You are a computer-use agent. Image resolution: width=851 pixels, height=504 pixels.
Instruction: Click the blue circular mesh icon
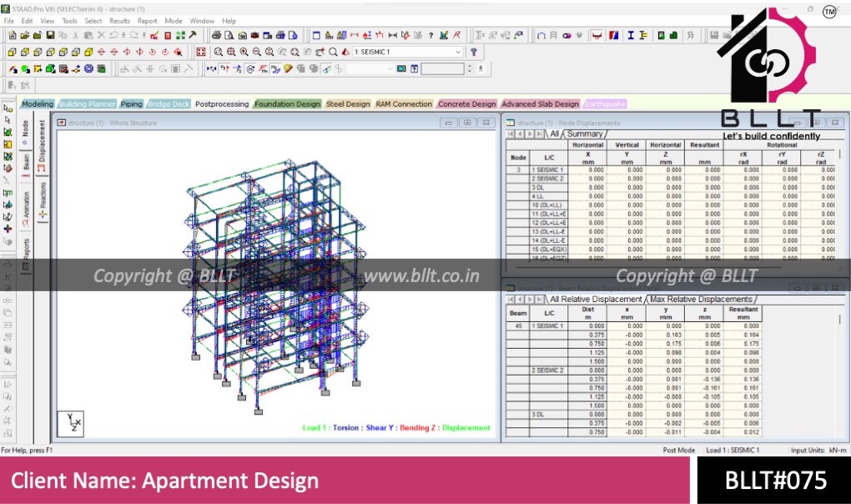tap(88, 69)
